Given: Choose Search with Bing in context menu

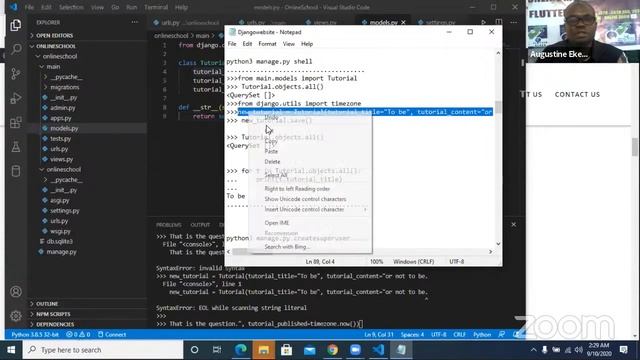Looking at the screenshot, I should pos(287,247).
